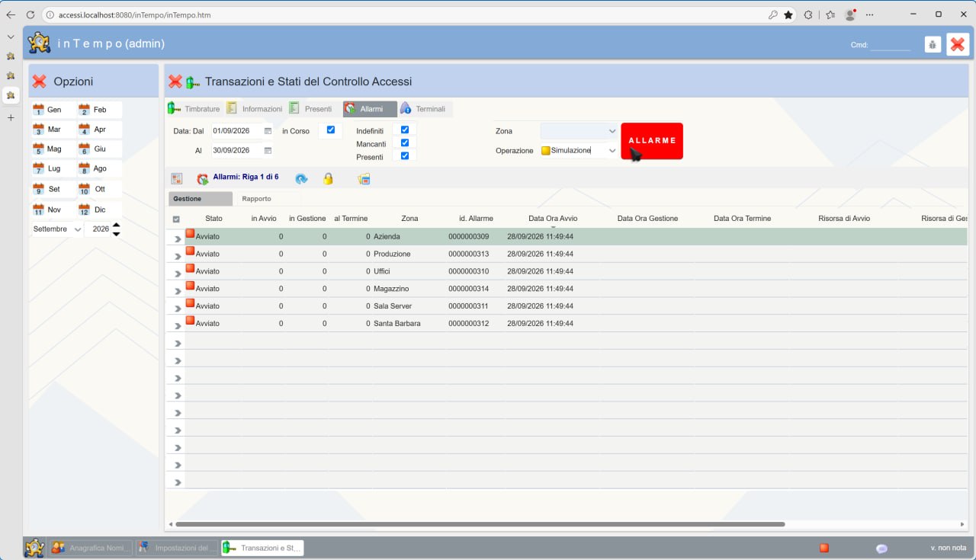Open the chat bubble icon in bottom bar
This screenshot has width=976, height=560.
coord(881,549)
